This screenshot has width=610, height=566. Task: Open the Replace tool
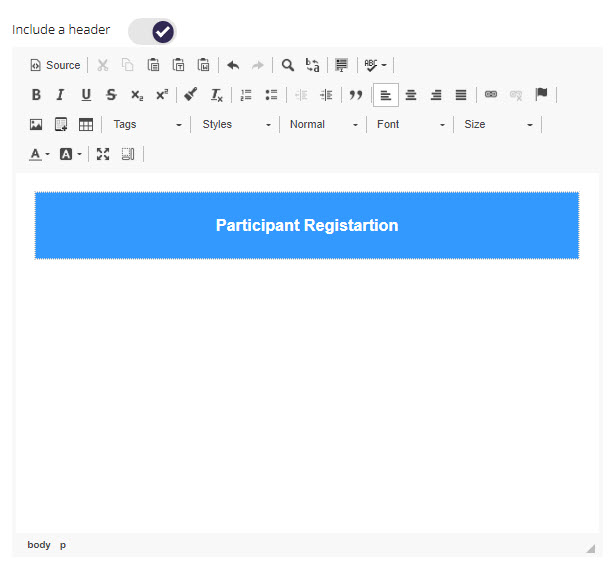312,65
